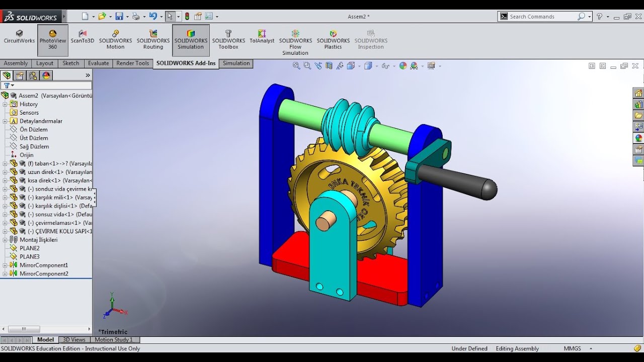Open the Simulation ribbon tab
Screen dimensions: 644x362
[x=236, y=63]
